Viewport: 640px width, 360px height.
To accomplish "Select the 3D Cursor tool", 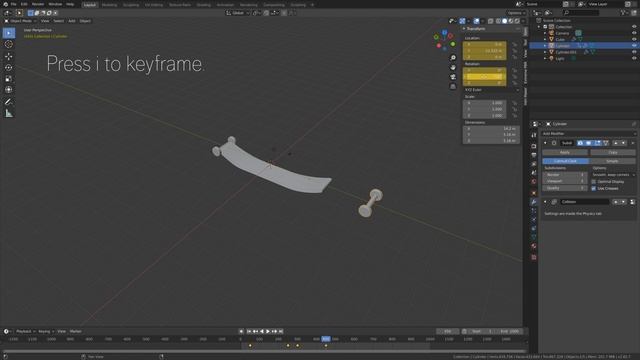I will pos(9,44).
